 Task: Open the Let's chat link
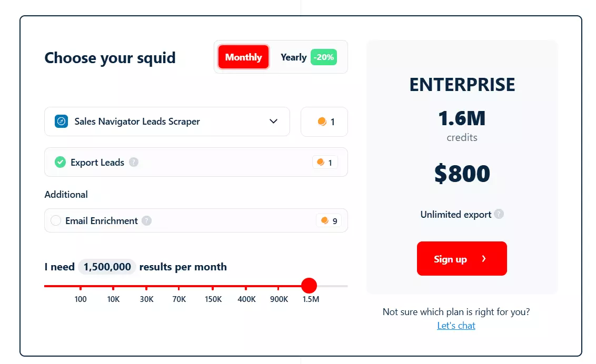(456, 325)
